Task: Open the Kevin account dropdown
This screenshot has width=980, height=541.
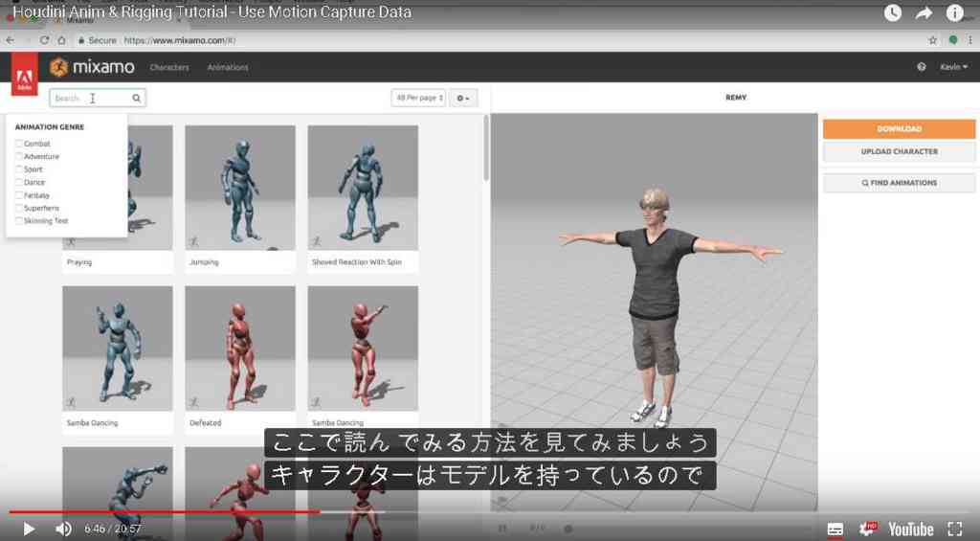Action: point(954,67)
